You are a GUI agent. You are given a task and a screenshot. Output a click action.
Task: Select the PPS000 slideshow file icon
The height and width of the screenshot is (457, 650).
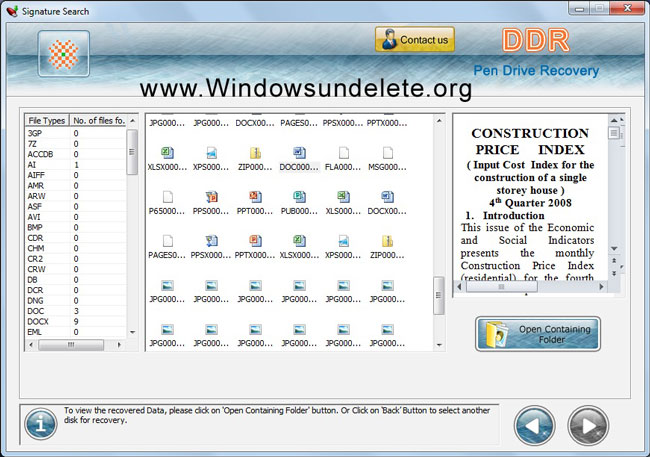pyautogui.click(x=211, y=197)
